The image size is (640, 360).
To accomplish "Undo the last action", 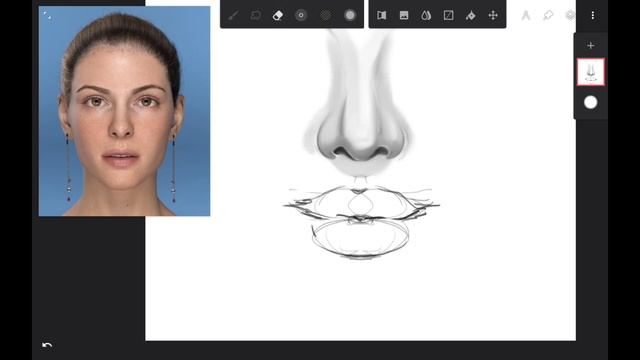I will click(x=47, y=345).
